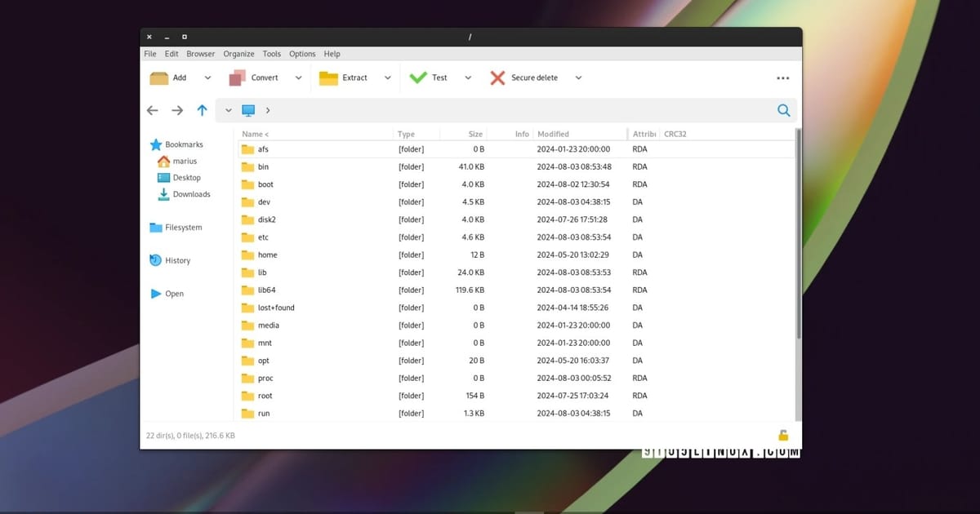Click the Extract toolbar icon

(328, 78)
